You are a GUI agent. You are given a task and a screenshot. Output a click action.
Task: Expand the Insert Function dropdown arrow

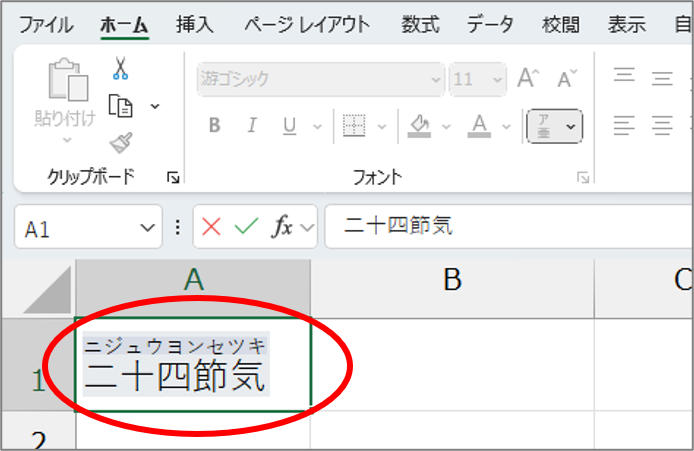coord(307,227)
